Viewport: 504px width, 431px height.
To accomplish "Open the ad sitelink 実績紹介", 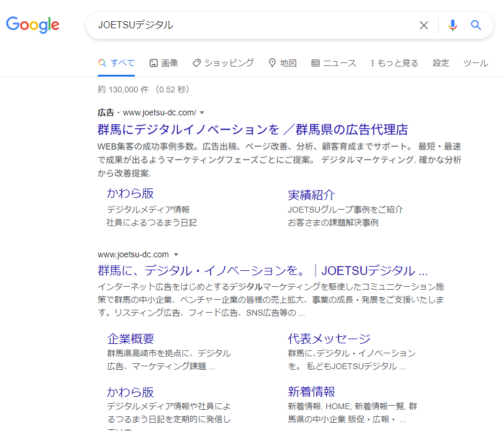I will point(311,195).
